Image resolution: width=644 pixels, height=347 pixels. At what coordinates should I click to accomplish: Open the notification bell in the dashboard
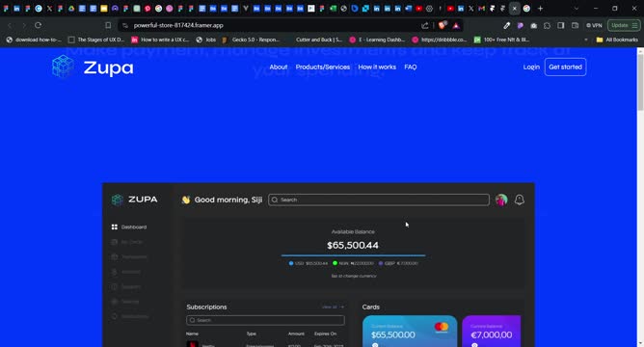point(519,200)
